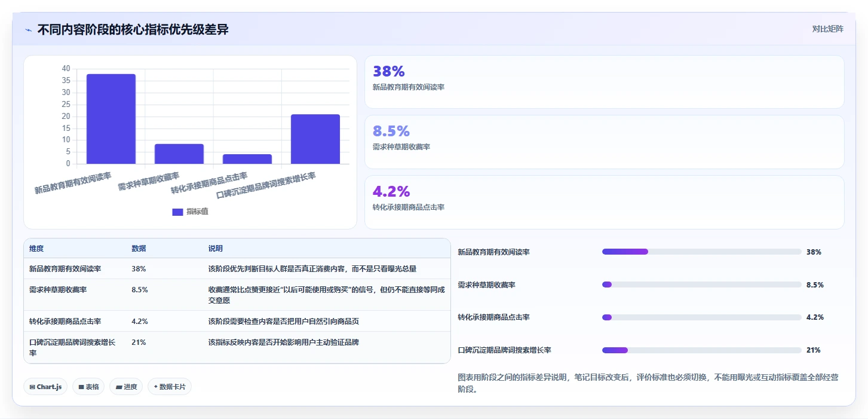
Task: Click the 需求种草期收藏率 bar in chart
Action: tap(179, 154)
